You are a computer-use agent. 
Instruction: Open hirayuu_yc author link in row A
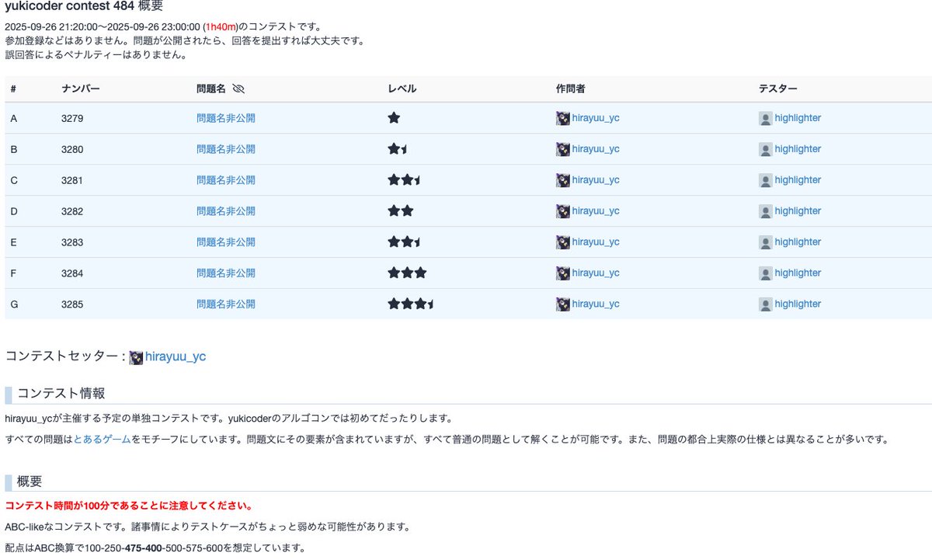click(x=596, y=118)
